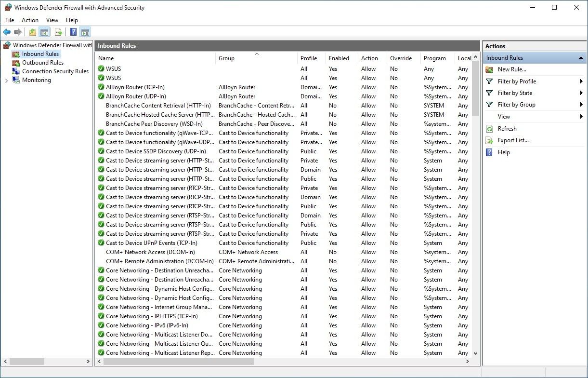Click SYSTEM program cell of BranchCache Content Retrieval
The width and height of the screenshot is (588, 378).
pos(434,106)
